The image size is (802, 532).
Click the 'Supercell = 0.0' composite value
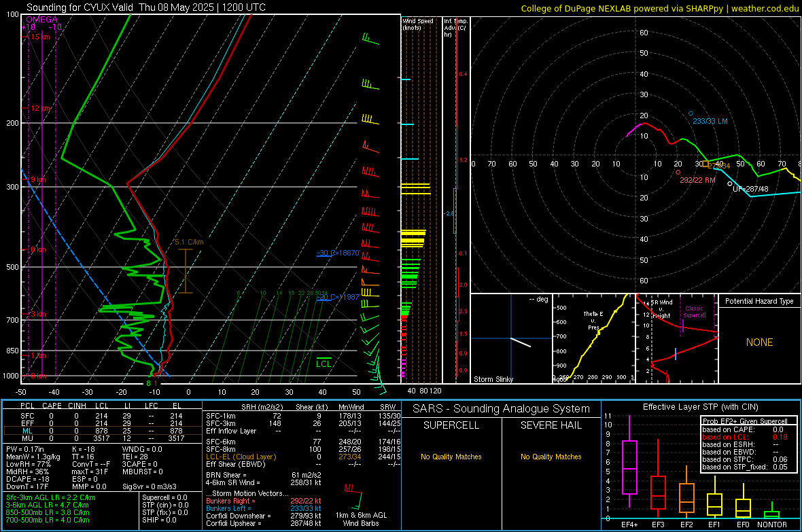click(164, 497)
